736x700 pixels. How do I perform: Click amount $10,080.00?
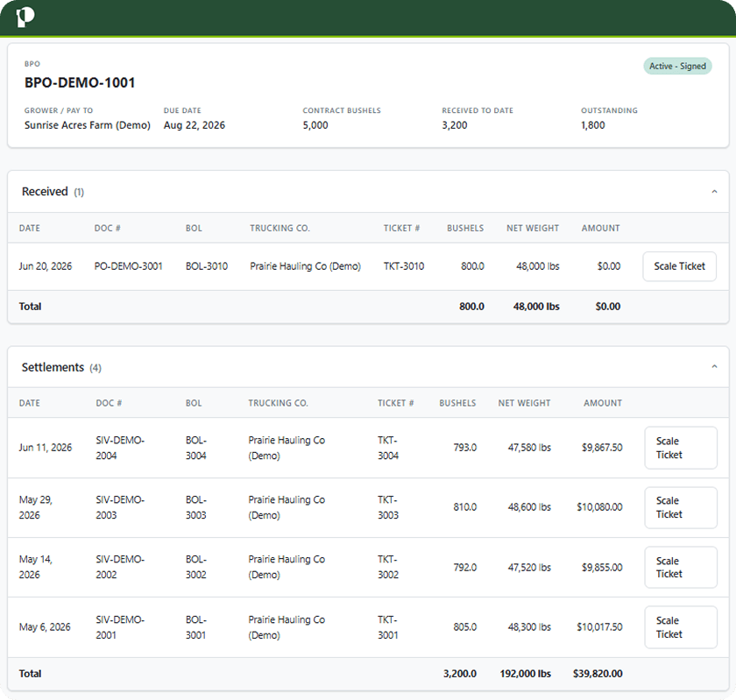tap(599, 507)
